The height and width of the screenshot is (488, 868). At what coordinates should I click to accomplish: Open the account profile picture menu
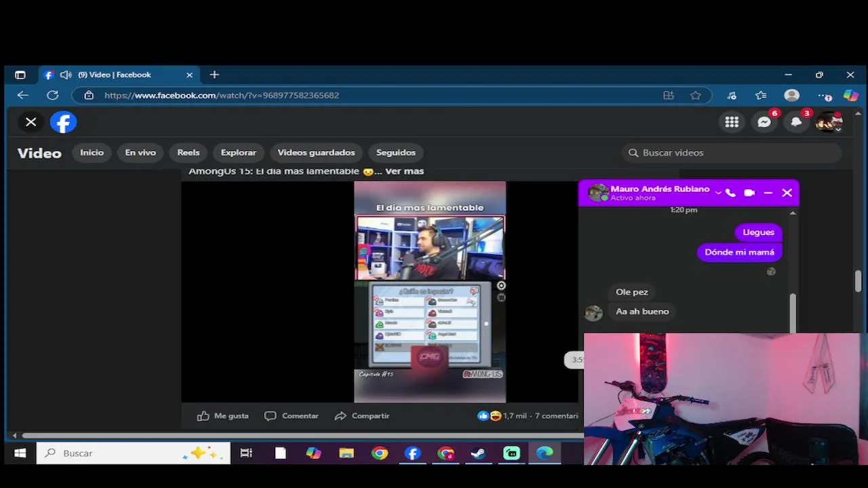point(829,122)
